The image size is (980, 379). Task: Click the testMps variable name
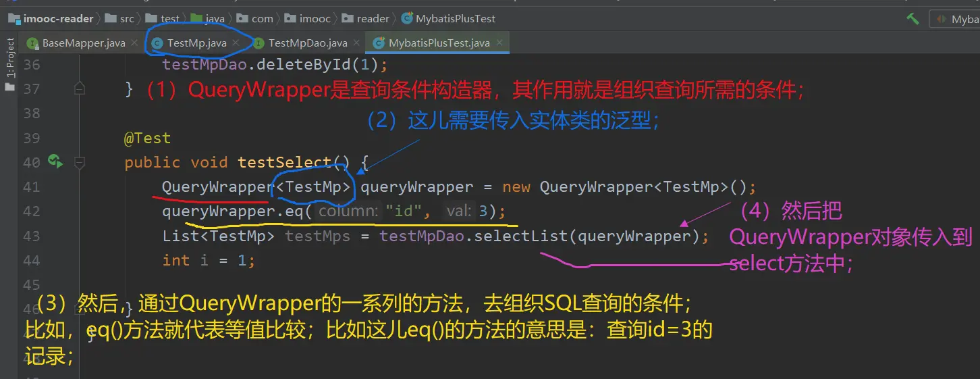(317, 236)
